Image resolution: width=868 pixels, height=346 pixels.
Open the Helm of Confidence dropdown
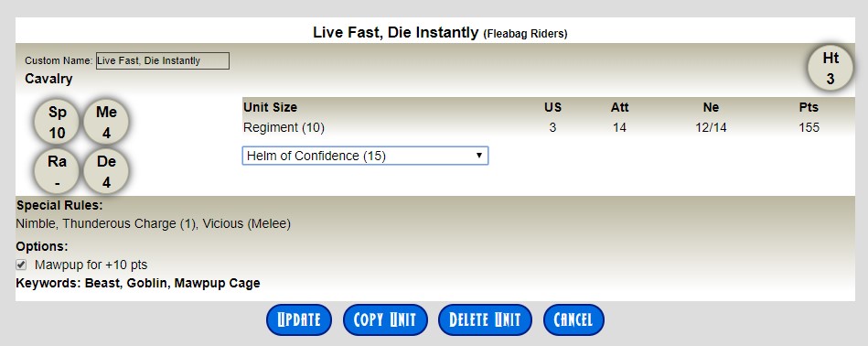tap(365, 157)
